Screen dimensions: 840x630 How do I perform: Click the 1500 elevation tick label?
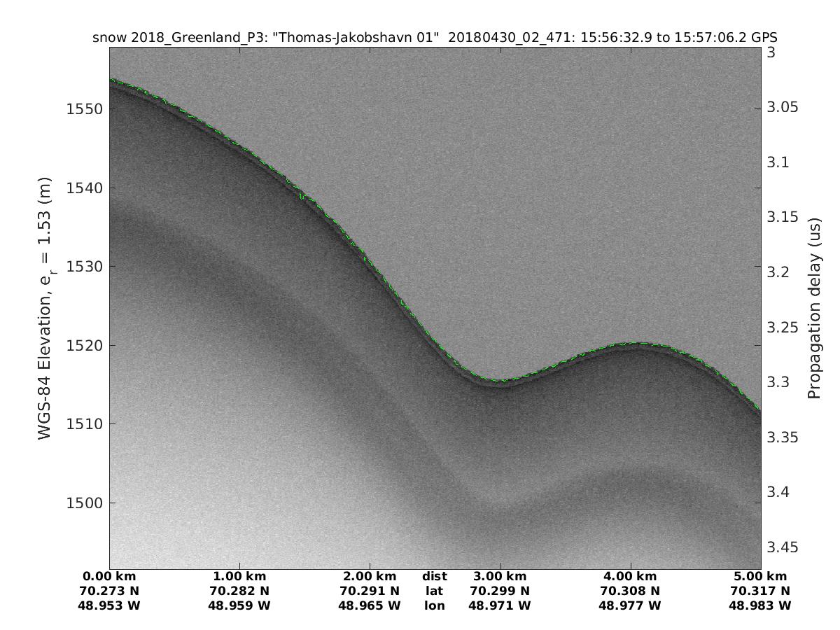(84, 503)
